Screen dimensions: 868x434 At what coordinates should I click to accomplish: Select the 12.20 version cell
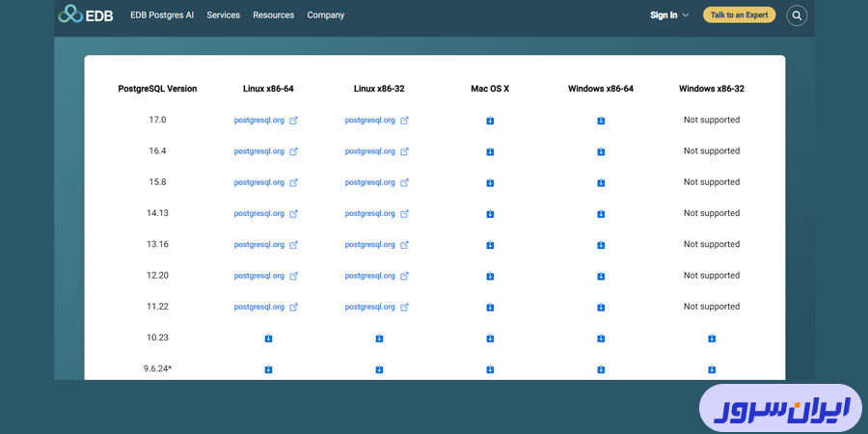pos(158,275)
